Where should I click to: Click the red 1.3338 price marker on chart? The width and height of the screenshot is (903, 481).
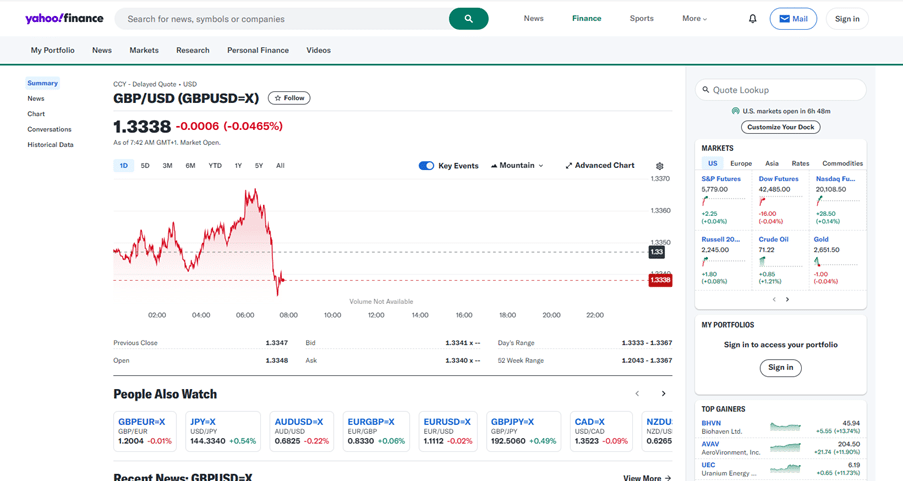click(660, 280)
